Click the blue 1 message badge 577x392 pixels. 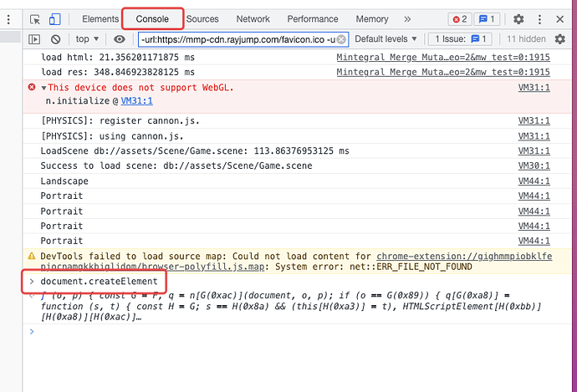pyautogui.click(x=487, y=19)
